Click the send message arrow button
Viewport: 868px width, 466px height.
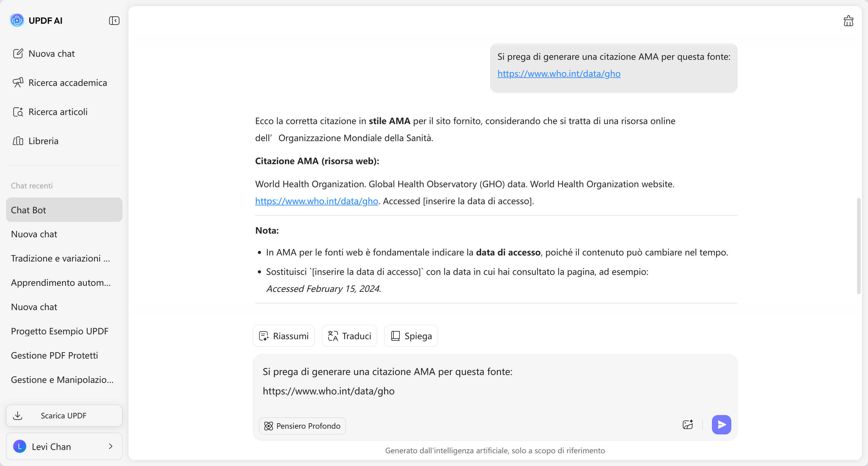click(x=721, y=424)
